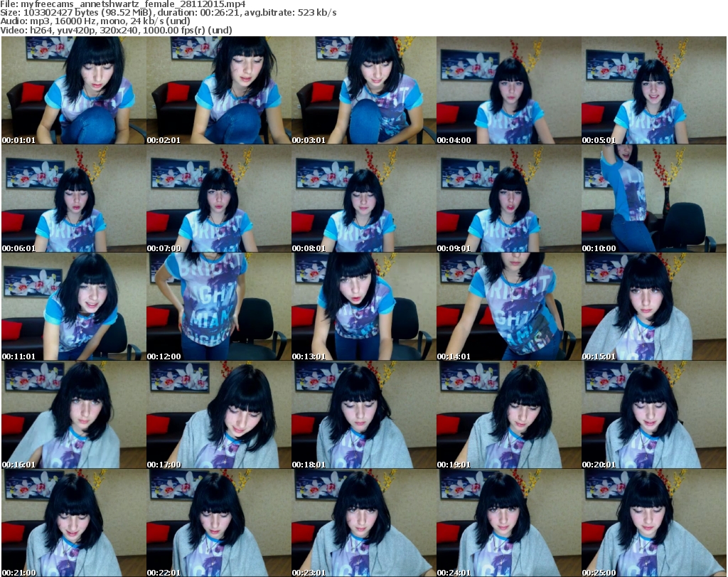Click the 'Audio: mp3, 16000 Hz' line
This screenshot has height=577, width=728.
(x=95, y=21)
